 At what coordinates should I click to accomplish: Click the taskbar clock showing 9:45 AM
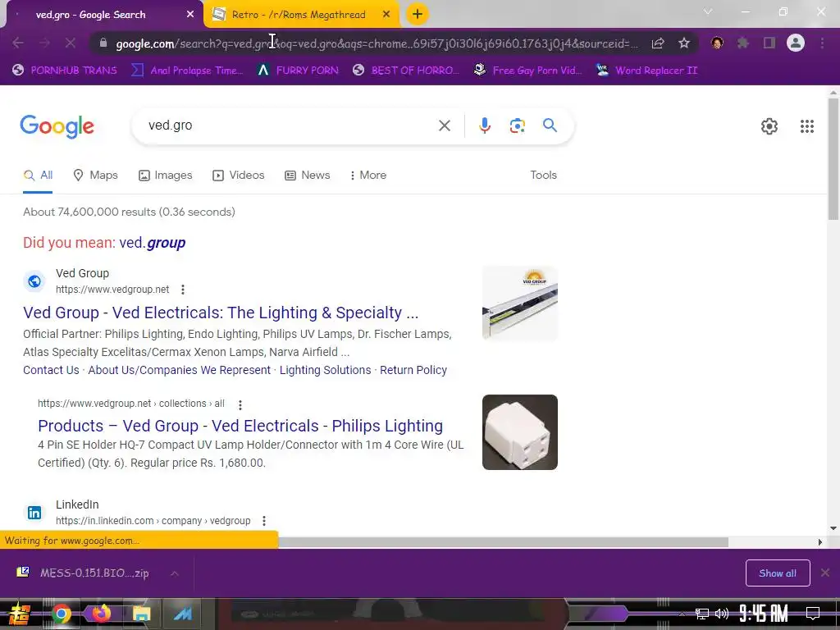(x=764, y=614)
